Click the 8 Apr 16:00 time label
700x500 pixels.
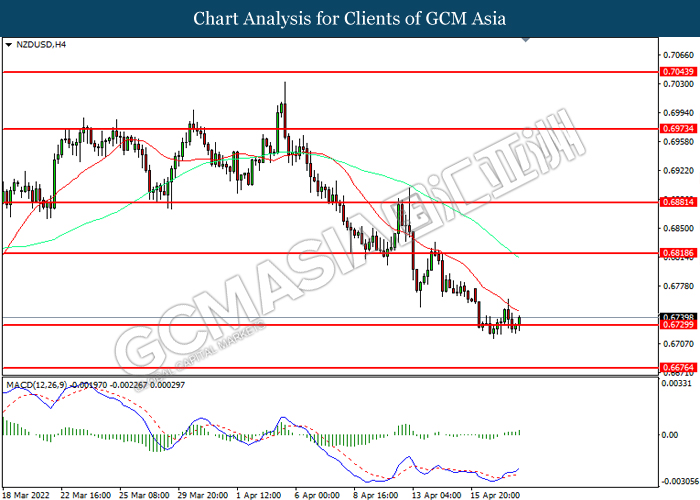(x=375, y=496)
